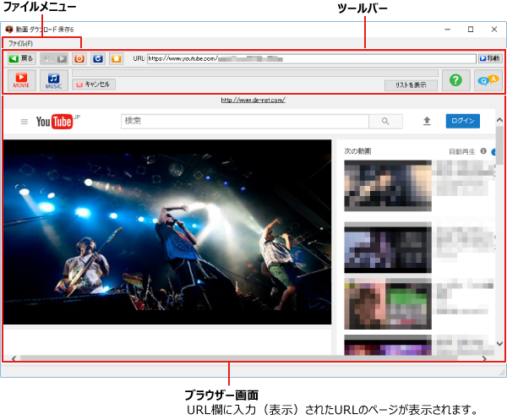Click the YouTube upload arrow icon
The height and width of the screenshot is (420, 507).
(427, 121)
